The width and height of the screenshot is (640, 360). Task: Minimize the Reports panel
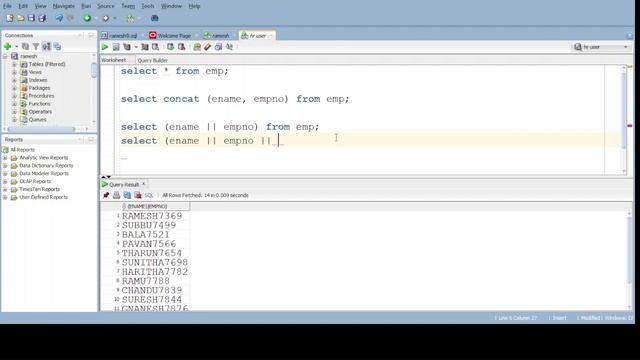click(91, 140)
